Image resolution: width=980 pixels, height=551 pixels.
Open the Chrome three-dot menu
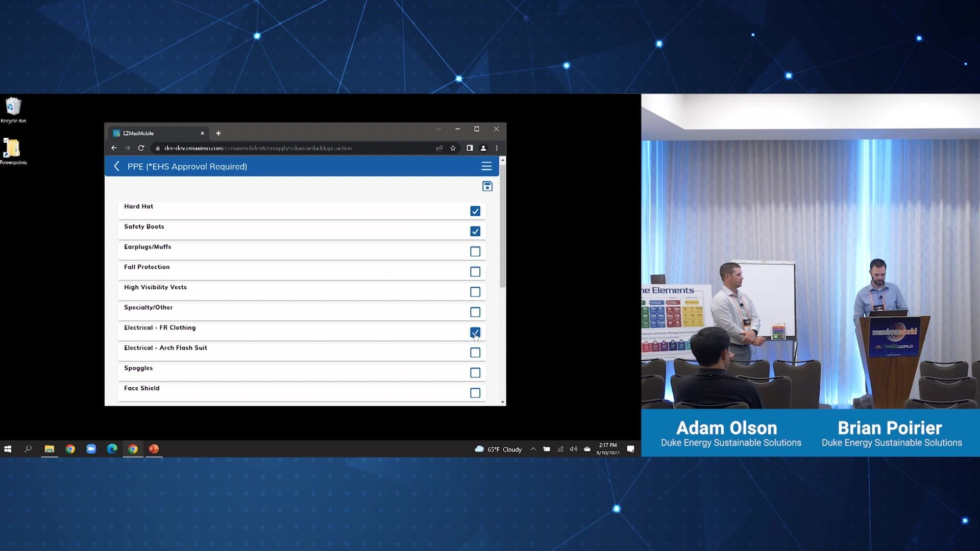(497, 148)
